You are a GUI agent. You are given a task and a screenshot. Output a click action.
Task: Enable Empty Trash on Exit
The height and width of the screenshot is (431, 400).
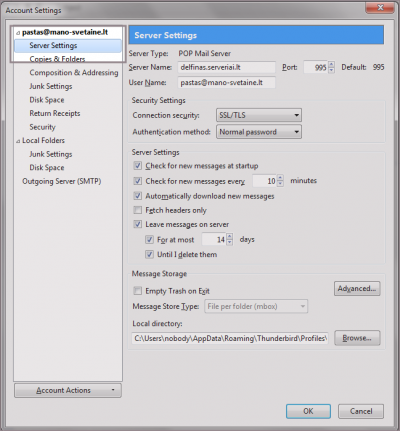(x=138, y=291)
